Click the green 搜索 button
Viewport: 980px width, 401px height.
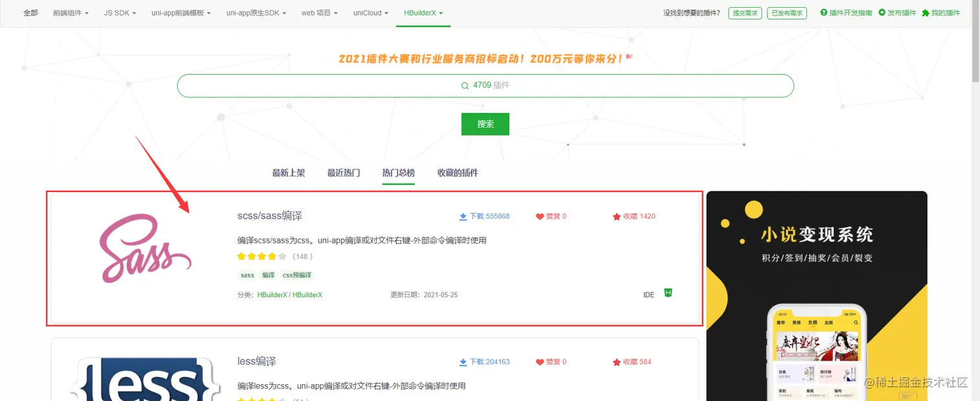pos(485,124)
